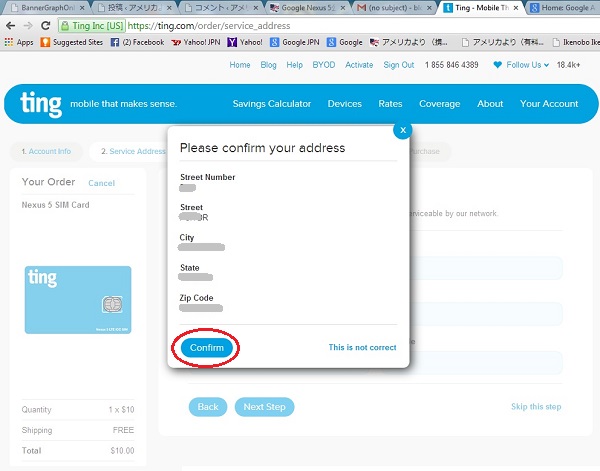The height and width of the screenshot is (471, 600).
Task: Go to step 1 Account Info
Action: tap(46, 151)
